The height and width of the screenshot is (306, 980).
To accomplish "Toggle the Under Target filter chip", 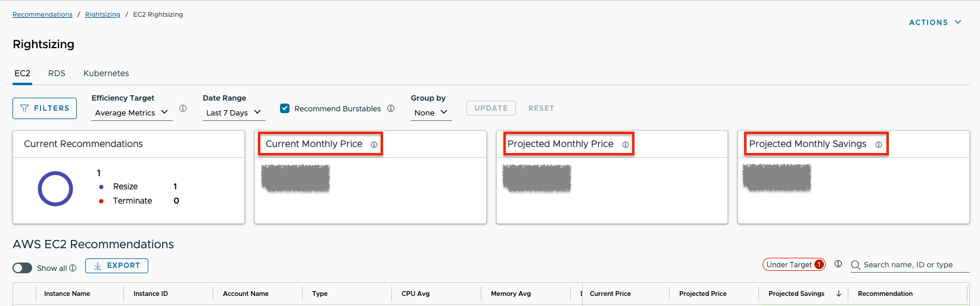I will 794,264.
